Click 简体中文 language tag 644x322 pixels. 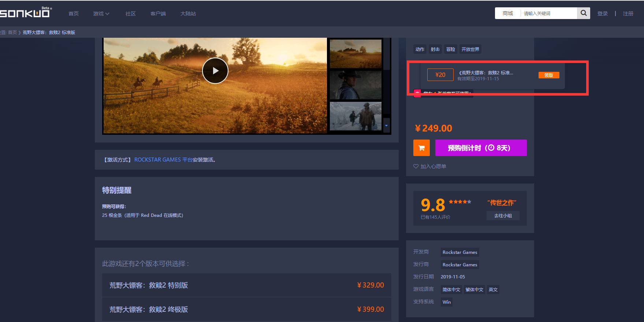(451, 290)
